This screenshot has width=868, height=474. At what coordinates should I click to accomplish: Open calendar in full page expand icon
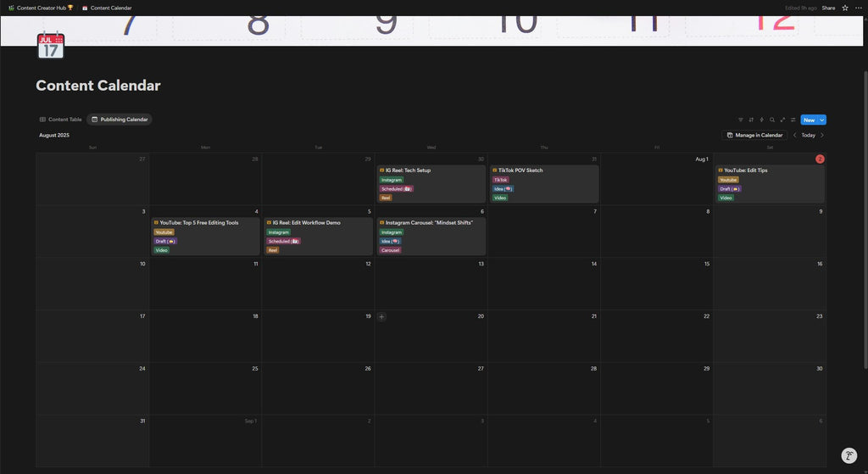782,120
